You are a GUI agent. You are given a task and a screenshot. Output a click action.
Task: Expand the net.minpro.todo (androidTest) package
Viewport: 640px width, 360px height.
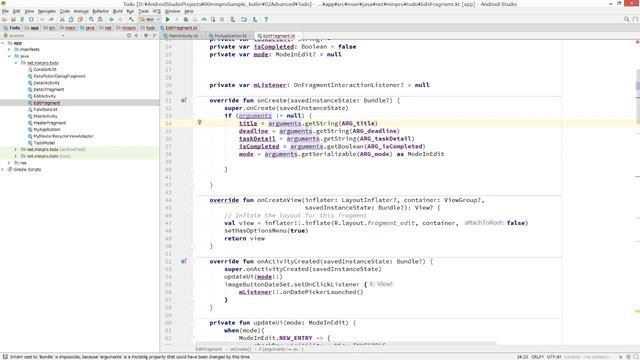pyautogui.click(x=16, y=149)
